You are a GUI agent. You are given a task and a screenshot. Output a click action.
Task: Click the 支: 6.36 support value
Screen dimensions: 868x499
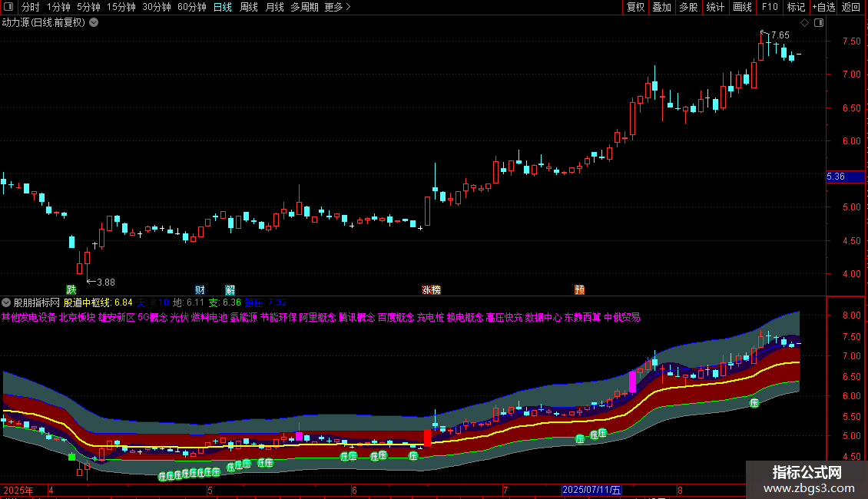click(224, 302)
